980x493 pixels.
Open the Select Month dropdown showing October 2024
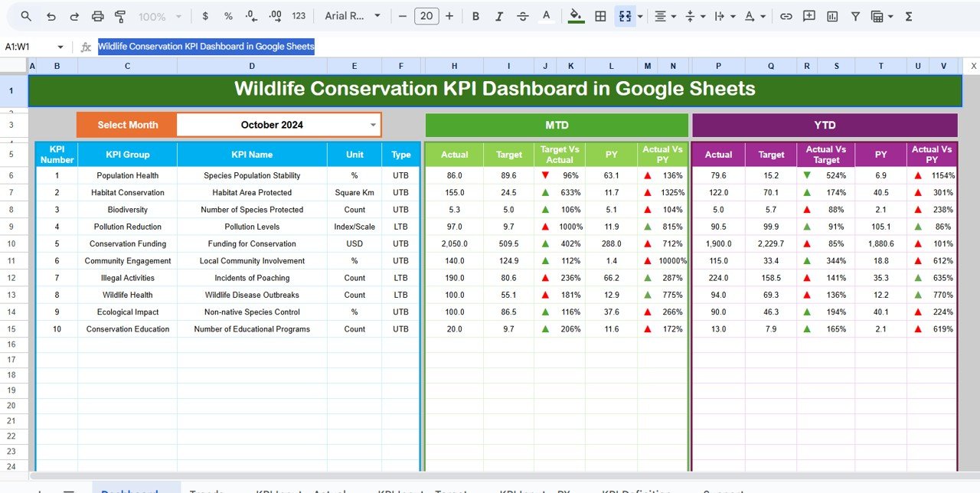pyautogui.click(x=373, y=125)
